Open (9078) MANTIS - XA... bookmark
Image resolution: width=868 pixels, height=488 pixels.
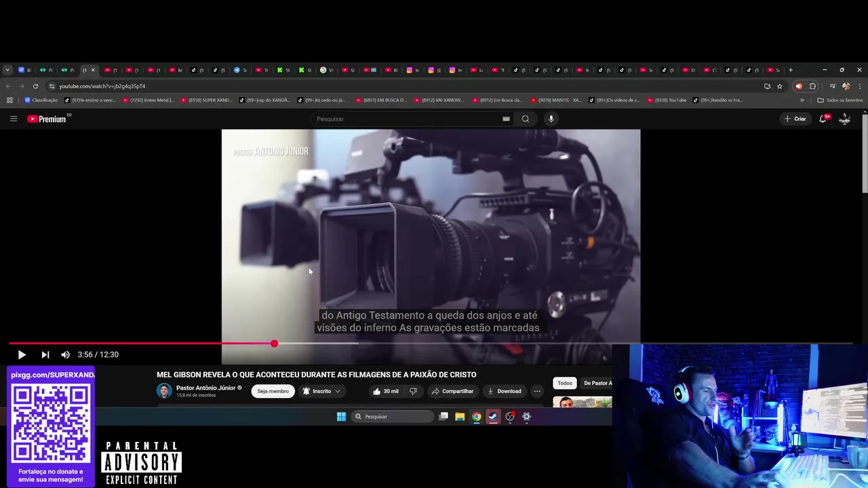point(556,100)
